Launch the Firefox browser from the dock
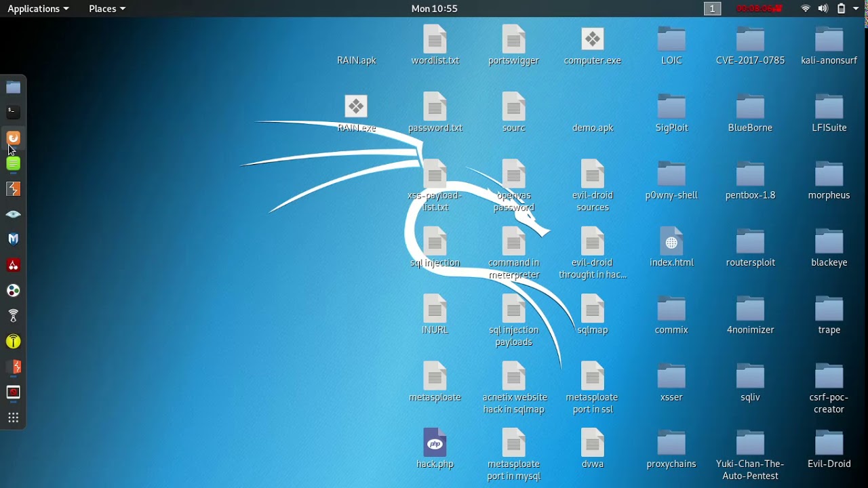 click(x=14, y=138)
